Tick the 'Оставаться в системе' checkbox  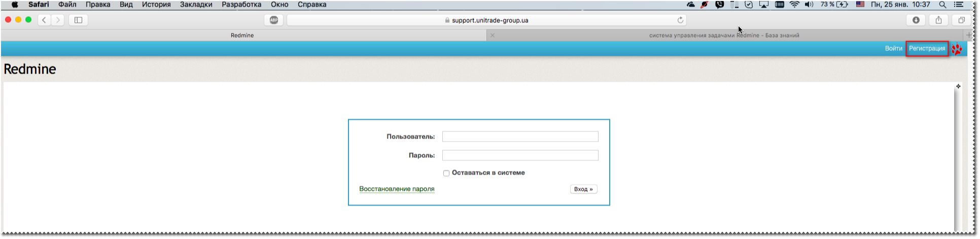(x=446, y=173)
